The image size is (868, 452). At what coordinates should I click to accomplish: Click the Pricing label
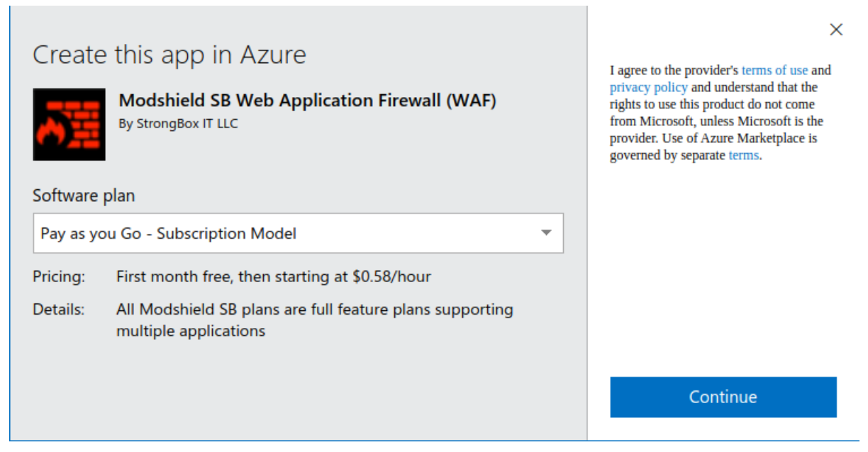59,276
